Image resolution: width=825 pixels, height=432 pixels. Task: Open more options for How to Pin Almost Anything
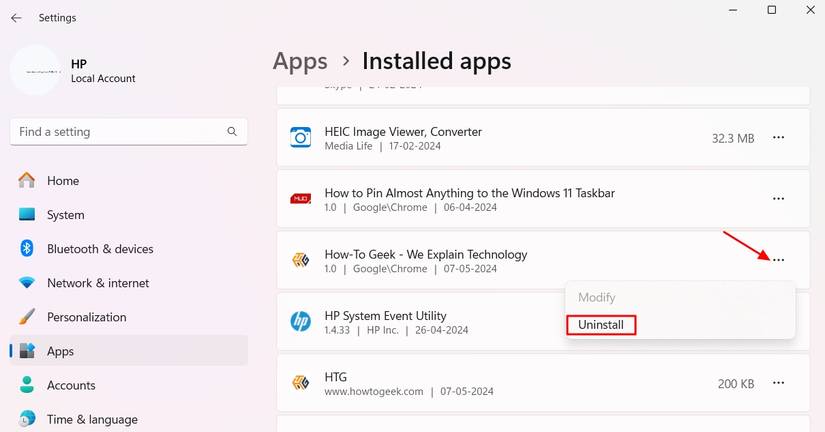pyautogui.click(x=778, y=199)
